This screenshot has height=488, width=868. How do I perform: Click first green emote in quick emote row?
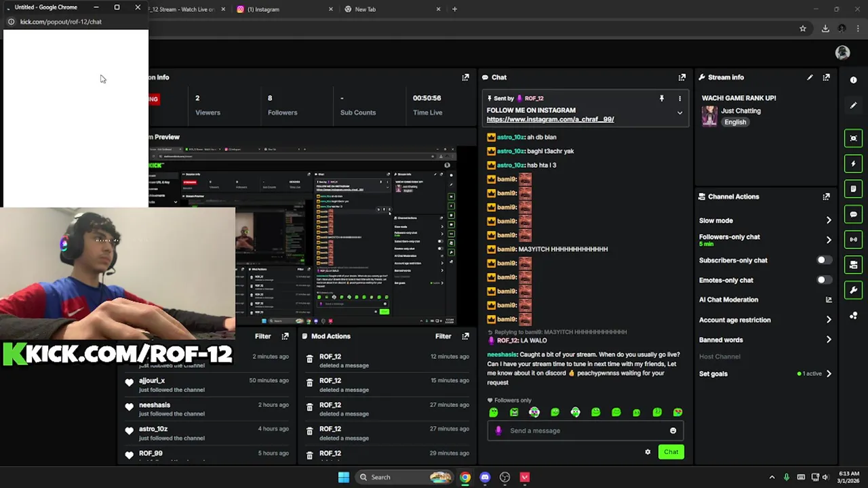494,412
